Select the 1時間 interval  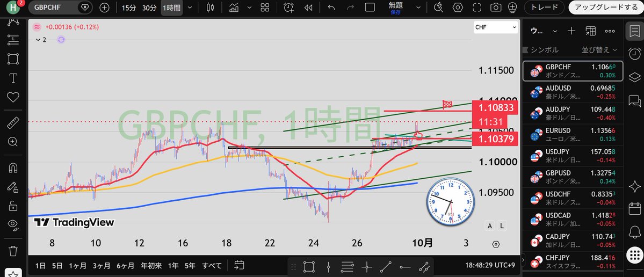pyautogui.click(x=171, y=8)
